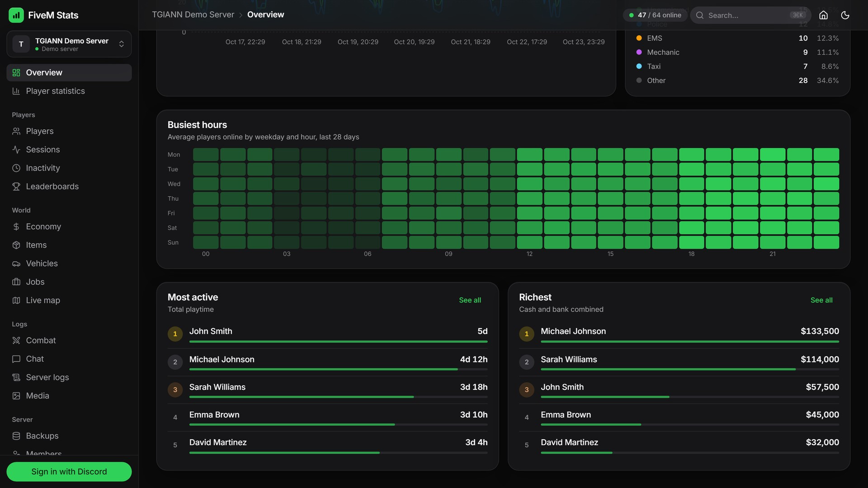Focus the Search input field
The image size is (868, 488).
point(750,15)
